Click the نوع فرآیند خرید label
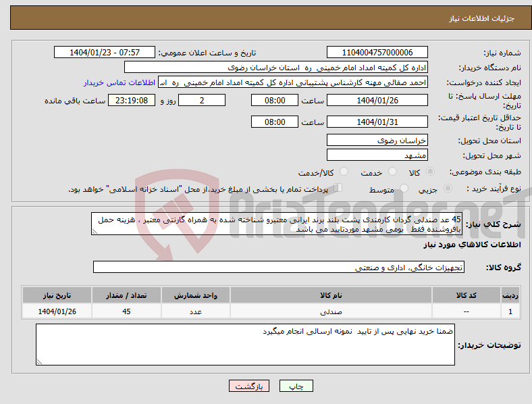Viewport: 532px width, 404px height. click(x=494, y=188)
